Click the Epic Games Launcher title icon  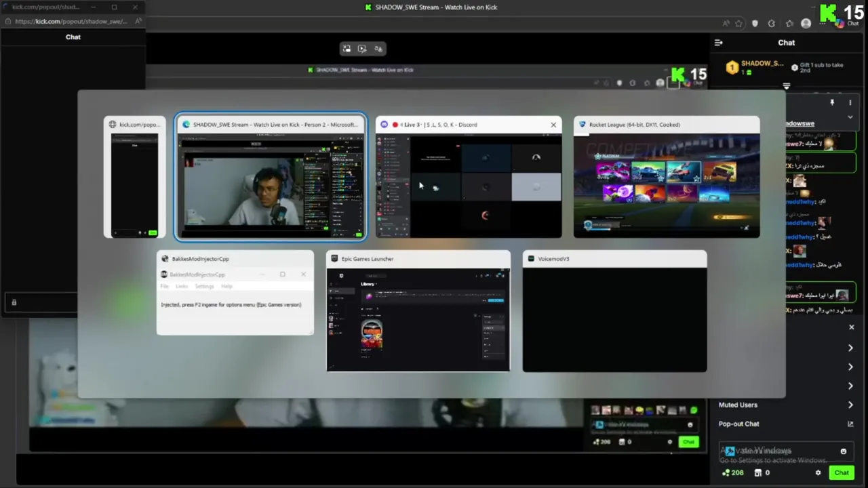pos(334,259)
